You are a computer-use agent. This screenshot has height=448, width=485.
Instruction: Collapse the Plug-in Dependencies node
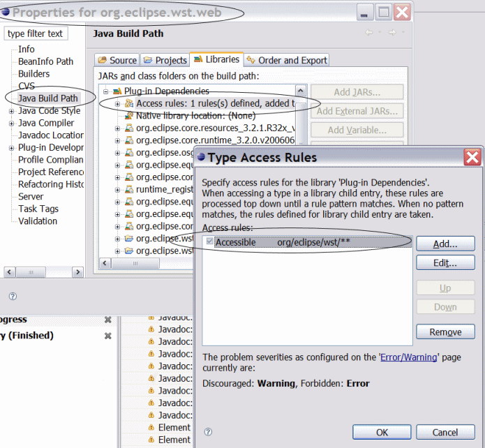[x=106, y=91]
